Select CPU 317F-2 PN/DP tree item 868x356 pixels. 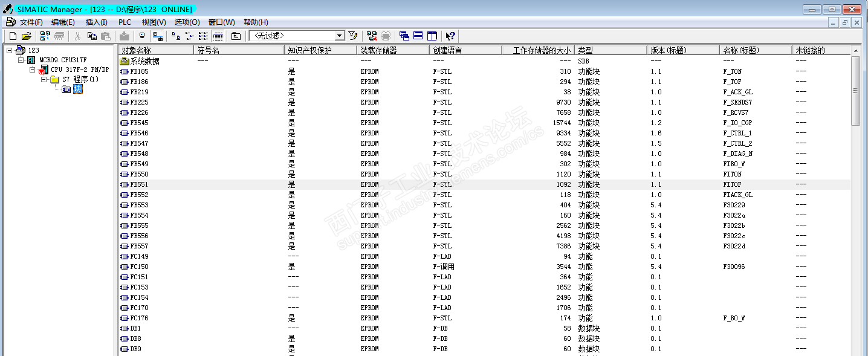tap(80, 70)
